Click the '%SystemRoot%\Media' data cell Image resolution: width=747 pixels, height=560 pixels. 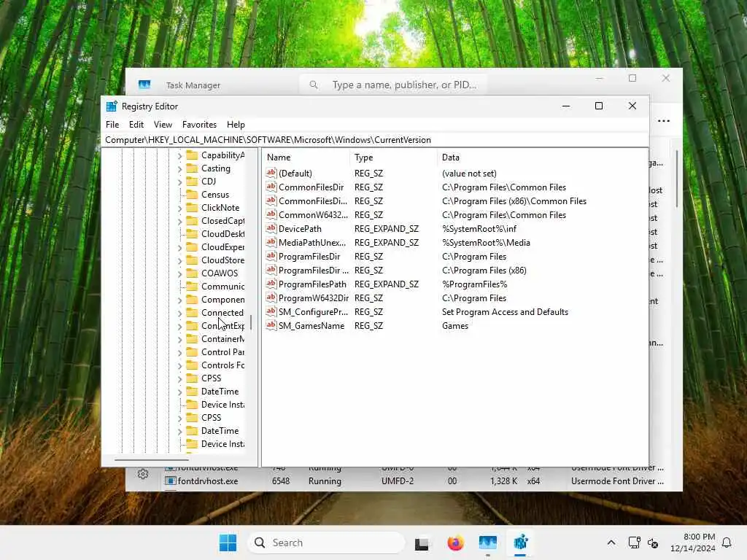click(x=486, y=242)
